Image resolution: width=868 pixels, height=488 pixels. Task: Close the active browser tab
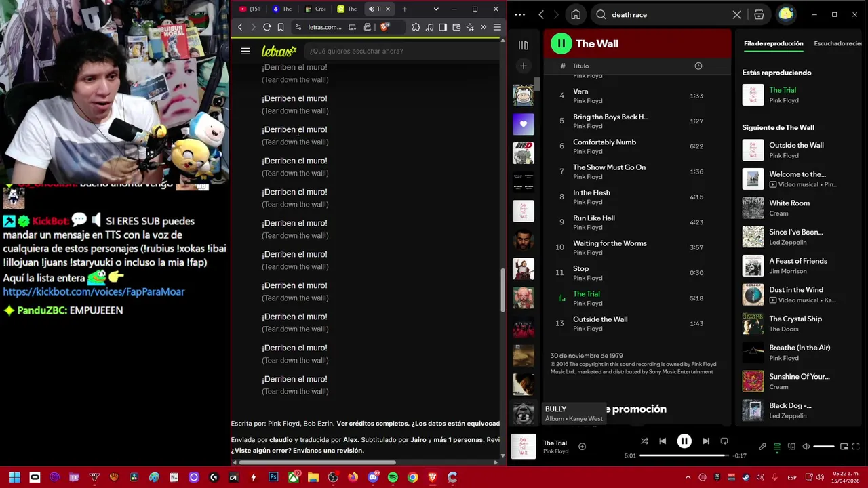(388, 9)
